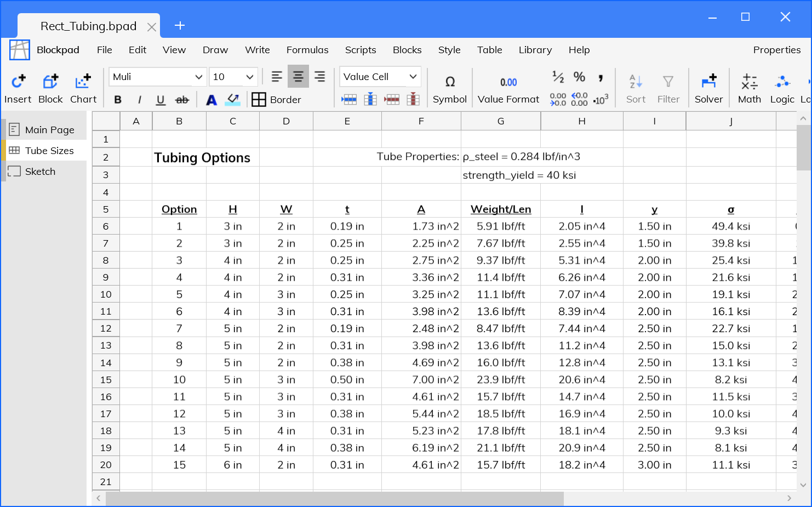Click the Value Format button

point(508,88)
